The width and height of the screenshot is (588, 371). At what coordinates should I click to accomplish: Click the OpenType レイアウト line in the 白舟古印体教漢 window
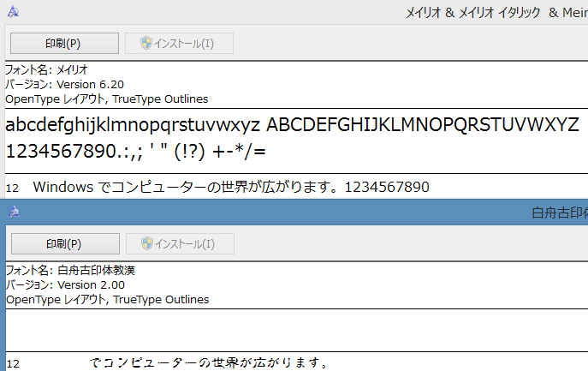(x=108, y=300)
